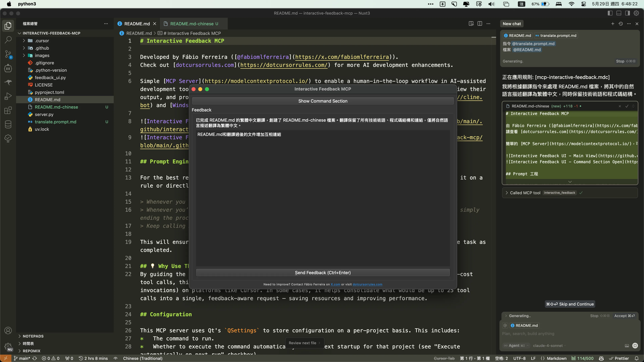The width and height of the screenshot is (644, 362).
Task: Click the kangaroo icon in the activity bar
Action: 8,82
